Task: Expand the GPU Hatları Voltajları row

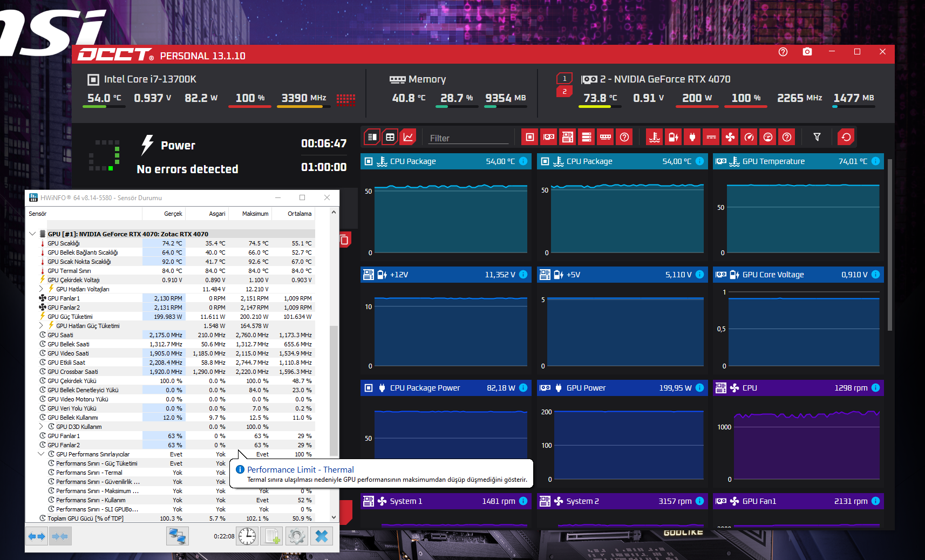Action: coord(42,289)
